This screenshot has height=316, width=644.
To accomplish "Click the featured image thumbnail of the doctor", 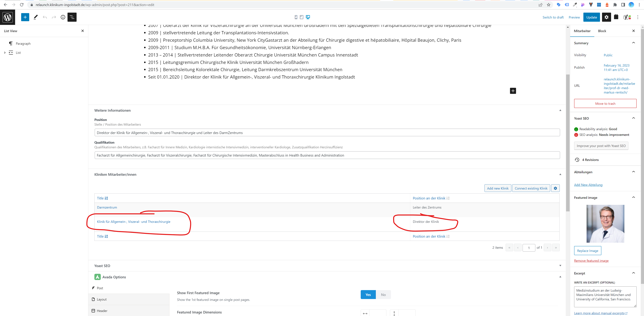I will tap(605, 224).
